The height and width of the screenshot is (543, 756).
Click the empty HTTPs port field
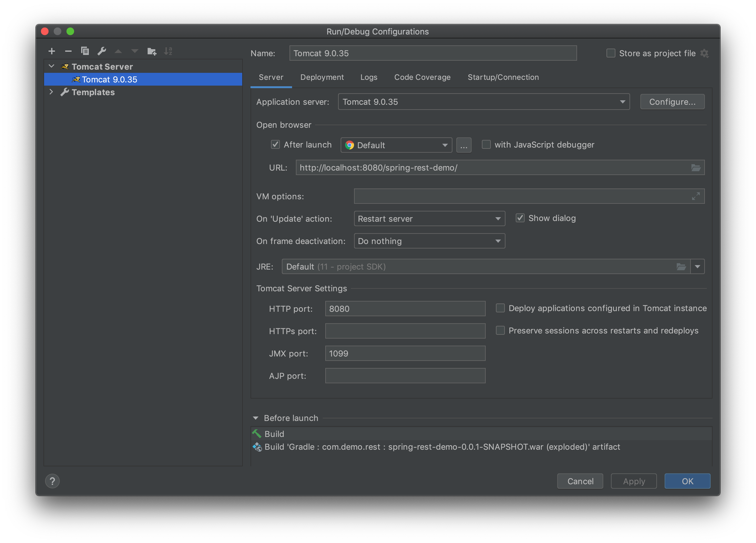405,331
